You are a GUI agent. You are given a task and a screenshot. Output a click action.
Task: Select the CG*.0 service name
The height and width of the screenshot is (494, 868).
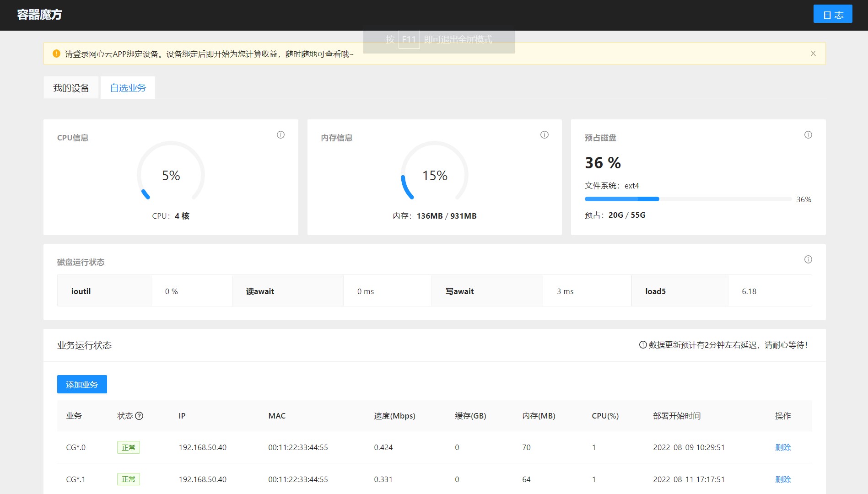tap(75, 447)
